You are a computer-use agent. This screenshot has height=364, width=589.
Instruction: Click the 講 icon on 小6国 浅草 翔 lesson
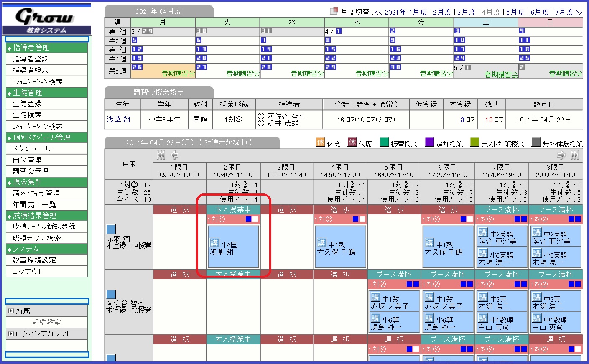214,242
